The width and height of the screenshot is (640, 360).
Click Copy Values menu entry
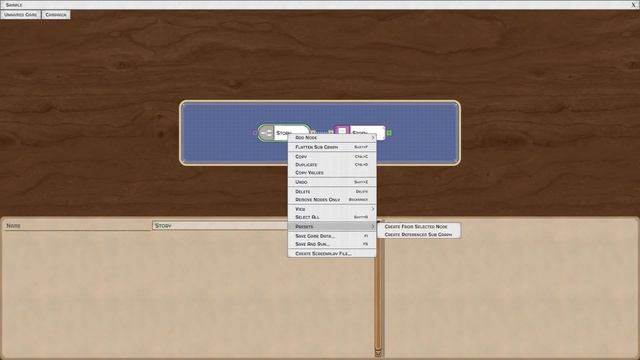click(x=332, y=173)
